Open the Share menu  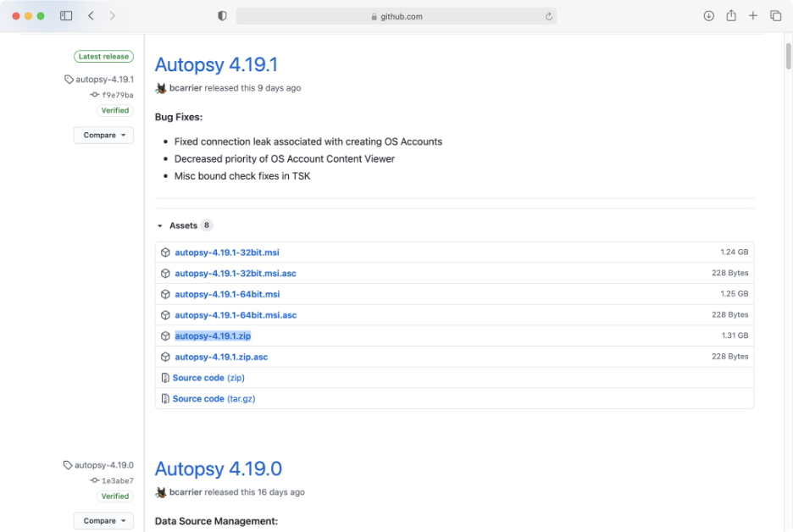[731, 16]
